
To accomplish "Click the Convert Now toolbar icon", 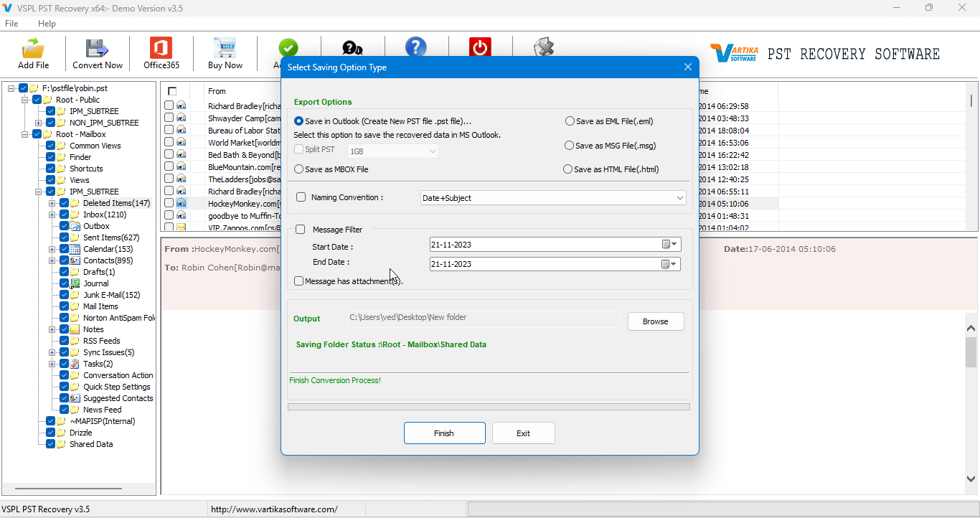I will tap(97, 48).
